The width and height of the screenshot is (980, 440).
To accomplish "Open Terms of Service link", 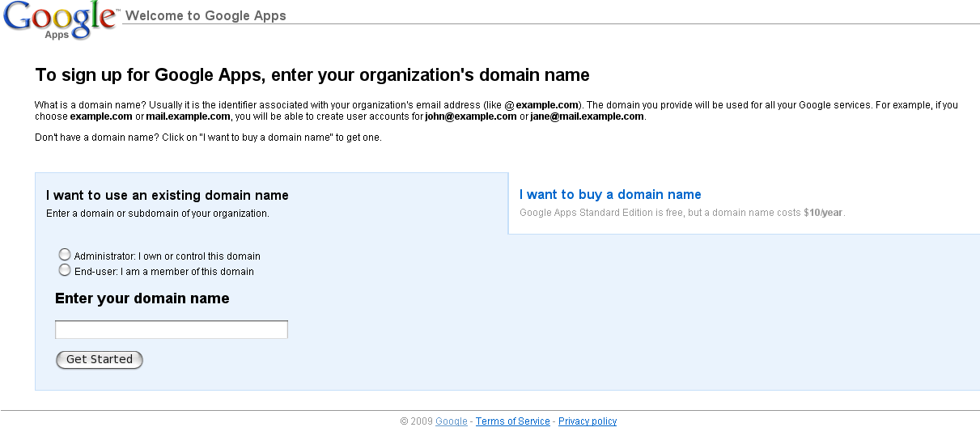I will (513, 421).
